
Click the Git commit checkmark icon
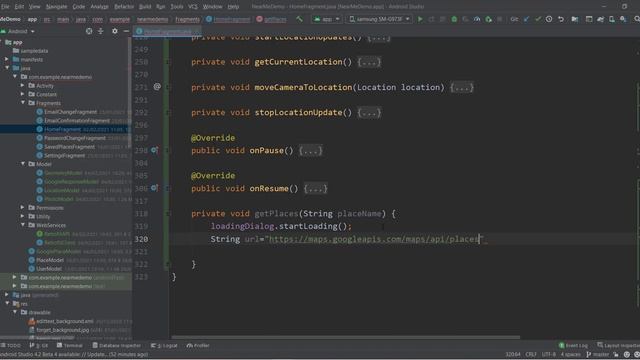pos(538,19)
